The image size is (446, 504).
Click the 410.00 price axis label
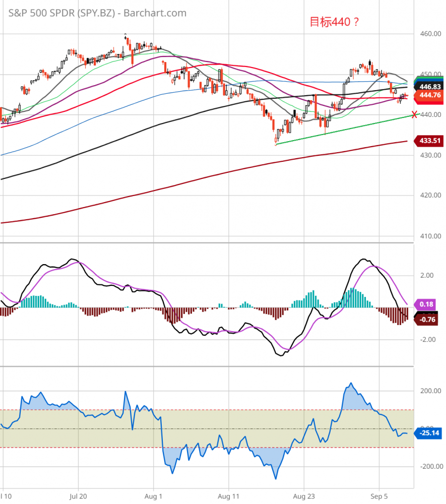pyautogui.click(x=430, y=236)
